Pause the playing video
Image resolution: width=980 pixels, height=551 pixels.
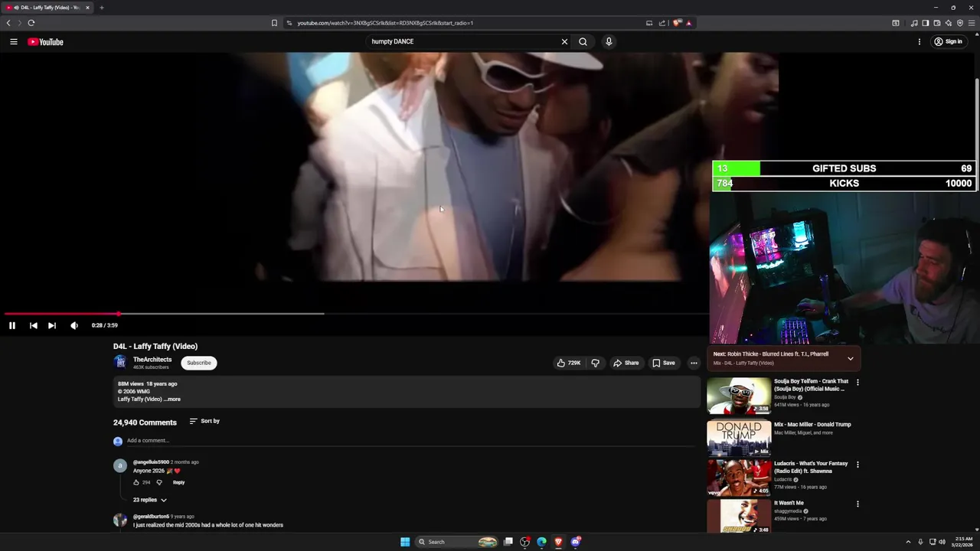point(12,325)
